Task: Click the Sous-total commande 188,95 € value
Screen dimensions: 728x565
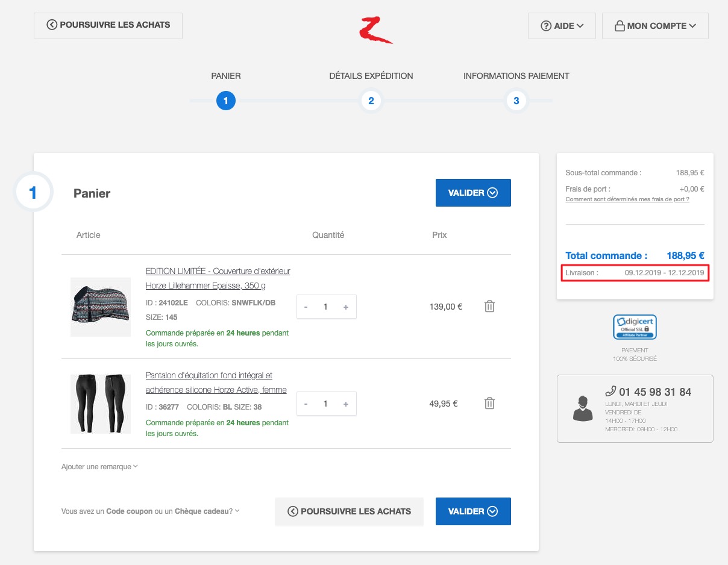Action: point(690,173)
